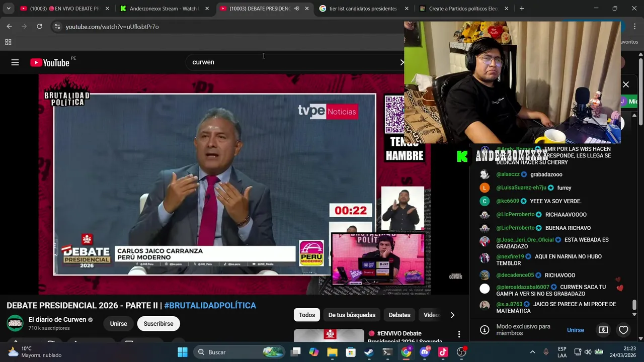Open File Explorer from taskbar
This screenshot has width=644, height=362.
coord(333,352)
